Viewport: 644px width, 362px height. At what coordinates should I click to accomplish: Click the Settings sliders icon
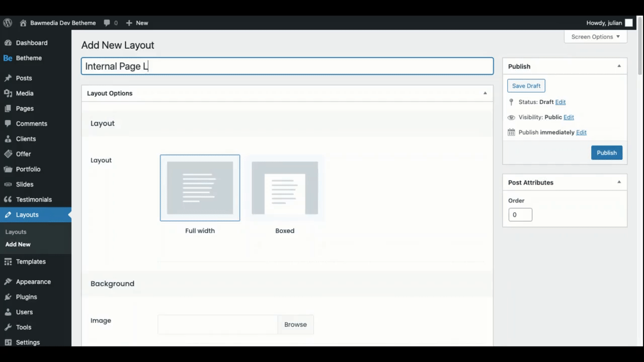(x=8, y=342)
